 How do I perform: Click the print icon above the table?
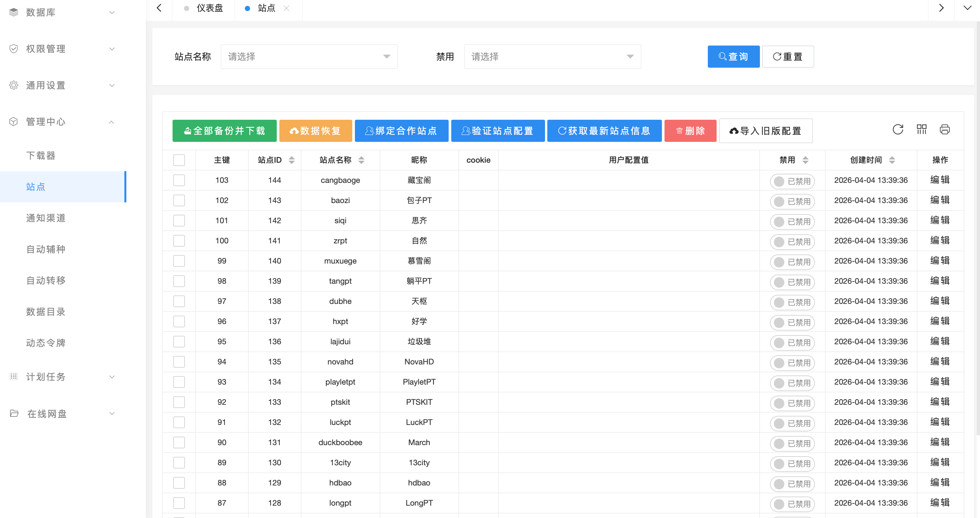point(945,130)
